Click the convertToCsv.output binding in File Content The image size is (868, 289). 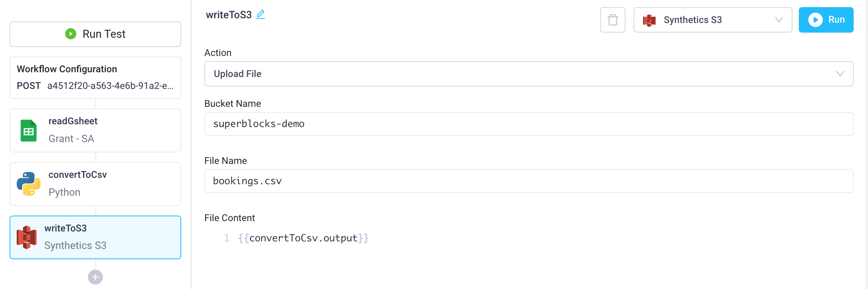(x=303, y=238)
